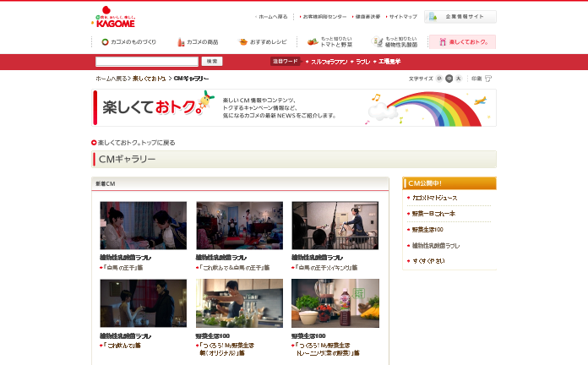Open 「白馬の王子メイキング」篇 thumbnail
The width and height of the screenshot is (588, 365).
click(x=335, y=226)
